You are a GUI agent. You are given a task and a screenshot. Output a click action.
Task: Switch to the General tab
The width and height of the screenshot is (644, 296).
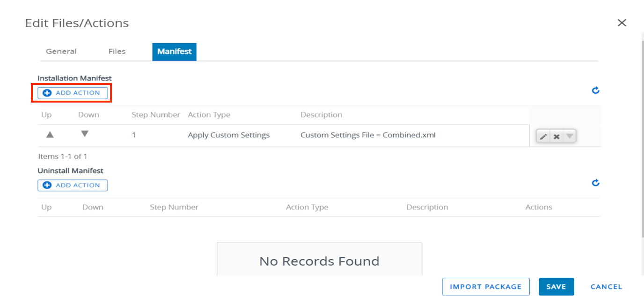coord(61,52)
